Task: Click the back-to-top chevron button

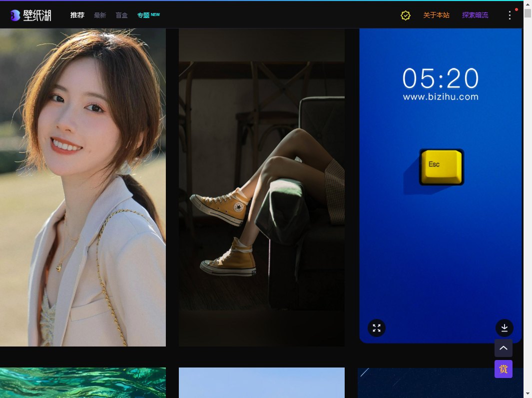Action: [503, 348]
